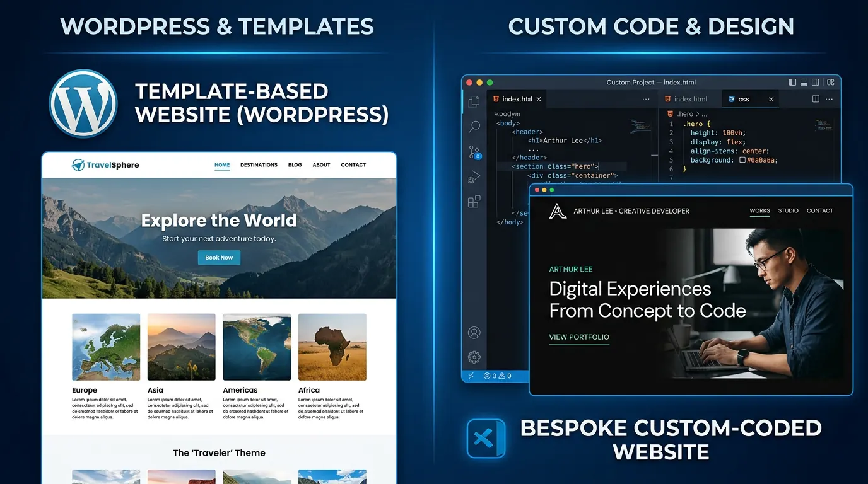Toggle the primary side bar layout icon

pyautogui.click(x=793, y=82)
